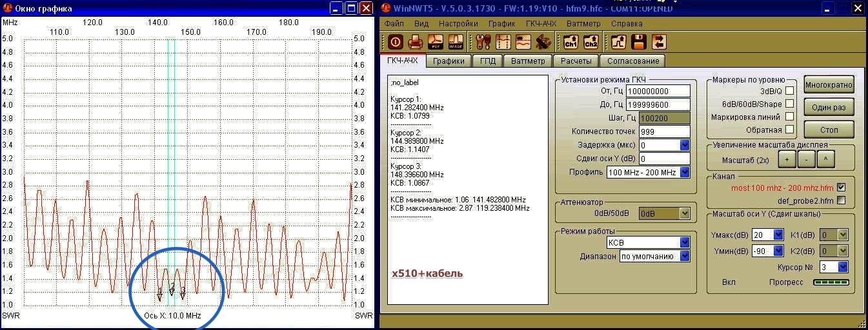Click the green Прогресс bar

click(831, 282)
